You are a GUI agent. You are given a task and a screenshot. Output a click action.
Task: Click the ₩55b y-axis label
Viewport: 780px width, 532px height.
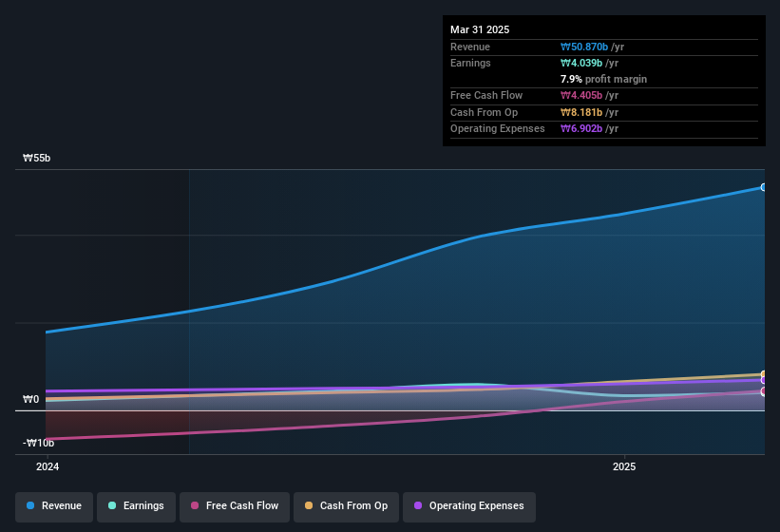point(36,158)
